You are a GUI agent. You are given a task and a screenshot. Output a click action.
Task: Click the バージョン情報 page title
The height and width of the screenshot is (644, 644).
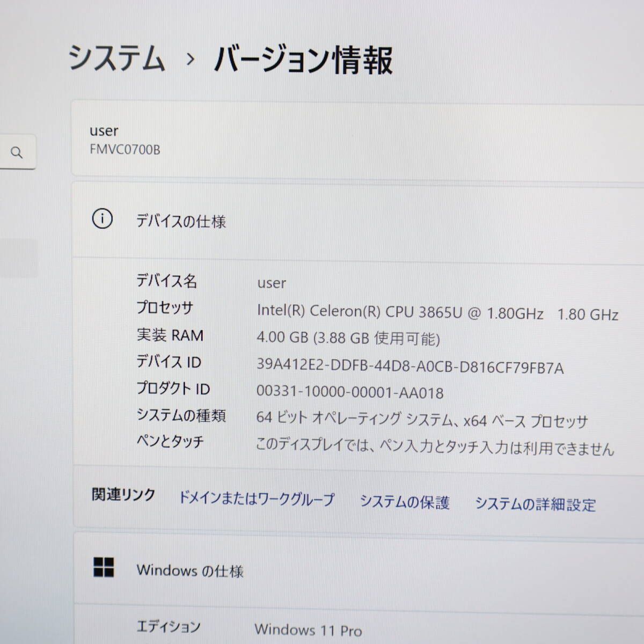pos(304,59)
